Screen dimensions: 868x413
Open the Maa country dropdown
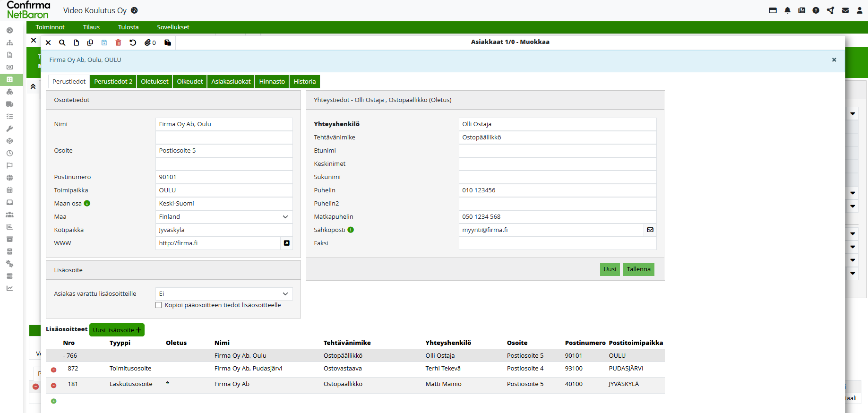pyautogui.click(x=224, y=216)
